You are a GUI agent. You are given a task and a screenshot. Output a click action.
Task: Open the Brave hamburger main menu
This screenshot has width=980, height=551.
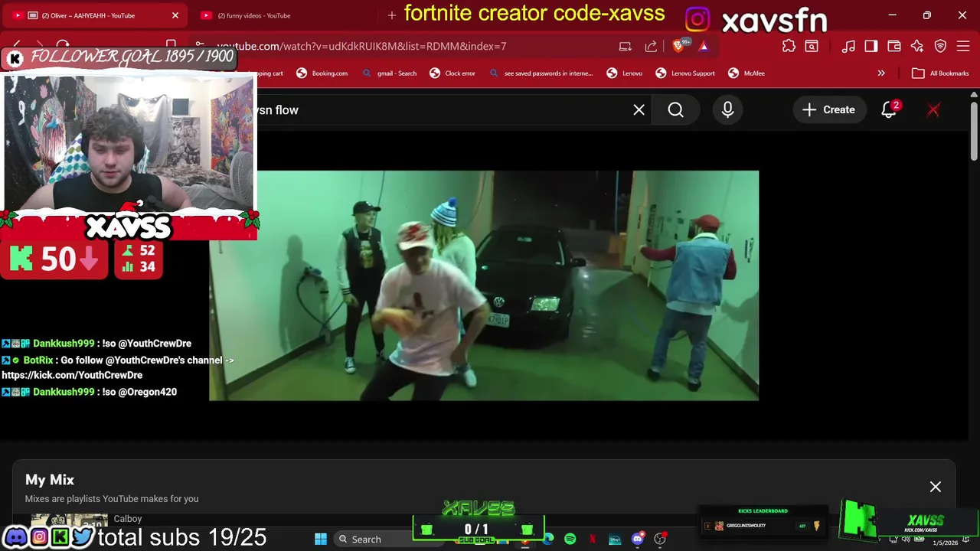pos(963,47)
